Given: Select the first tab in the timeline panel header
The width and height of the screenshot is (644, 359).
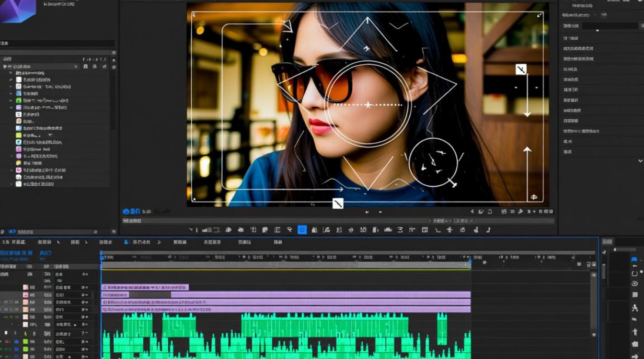Looking at the screenshot, I should click(14, 242).
